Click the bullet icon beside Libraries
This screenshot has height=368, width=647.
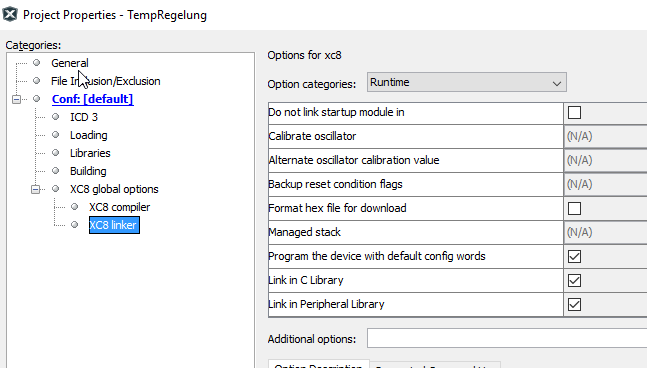click(56, 153)
